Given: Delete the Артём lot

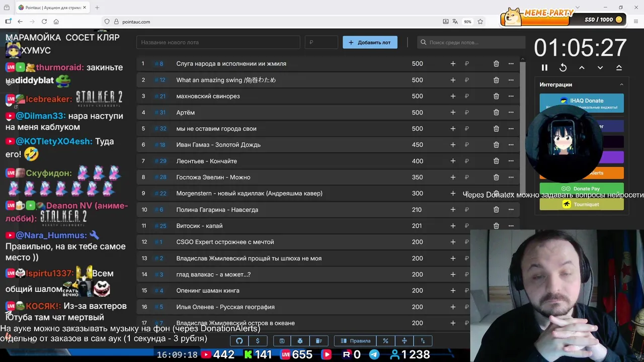Looking at the screenshot, I should (496, 113).
